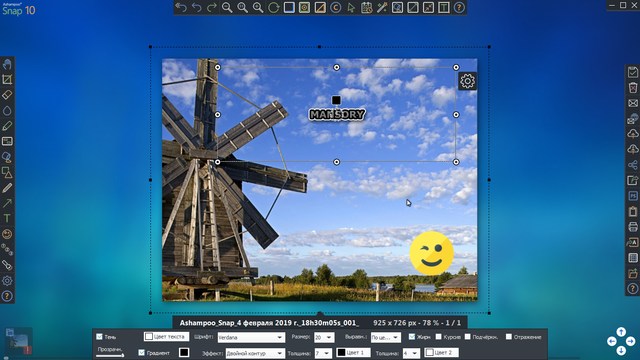Rotate the image with the circular arrow icon

click(273, 8)
